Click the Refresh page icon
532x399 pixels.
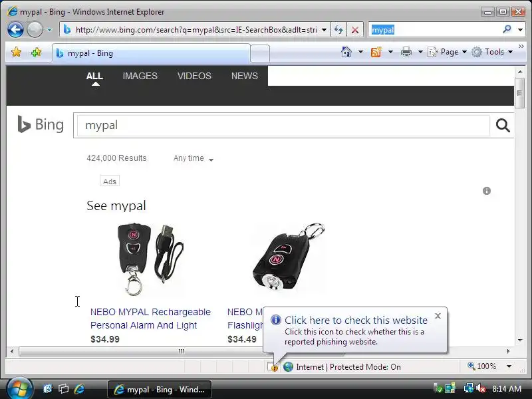coord(338,30)
